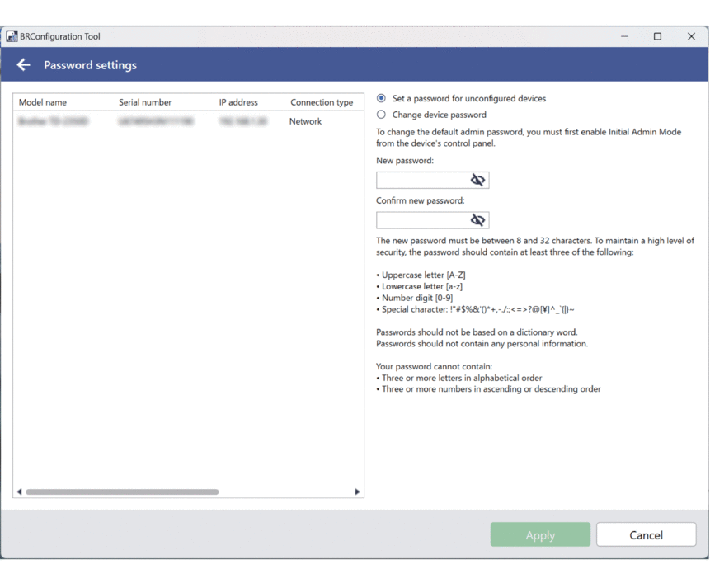Click the Connection type column header
This screenshot has width=710, height=588.
point(322,102)
